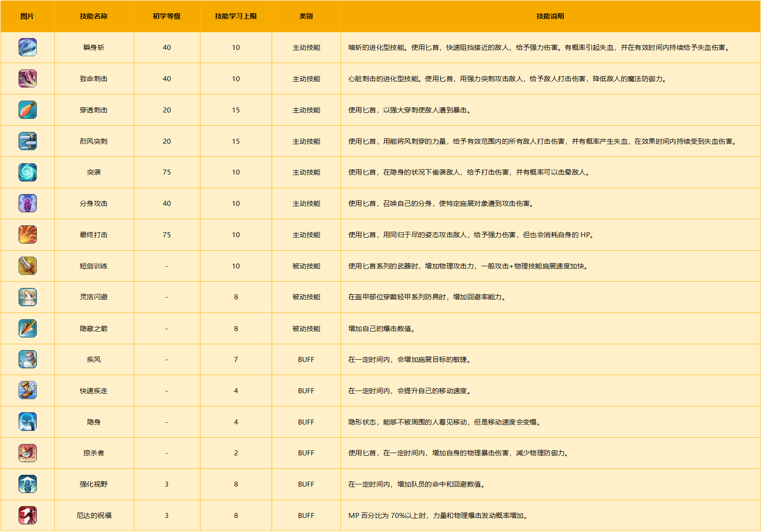Click the 隐蔽之箭 arrow icon
This screenshot has height=532, width=761.
point(28,328)
